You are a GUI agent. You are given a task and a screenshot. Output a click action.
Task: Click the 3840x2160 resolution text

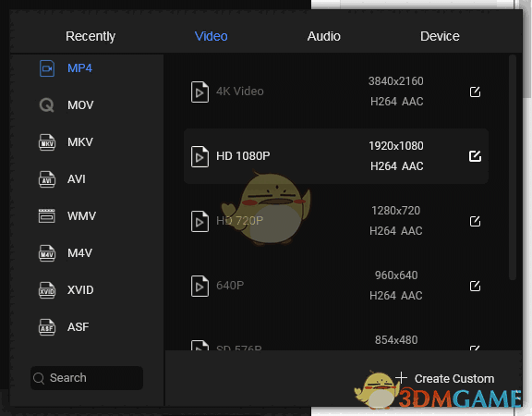(396, 81)
